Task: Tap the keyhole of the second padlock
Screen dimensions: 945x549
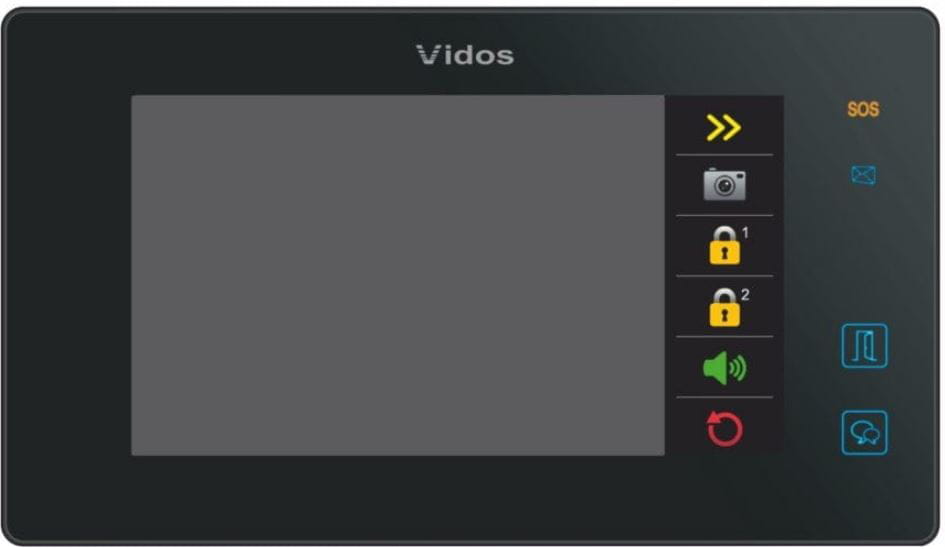Action: (724, 315)
